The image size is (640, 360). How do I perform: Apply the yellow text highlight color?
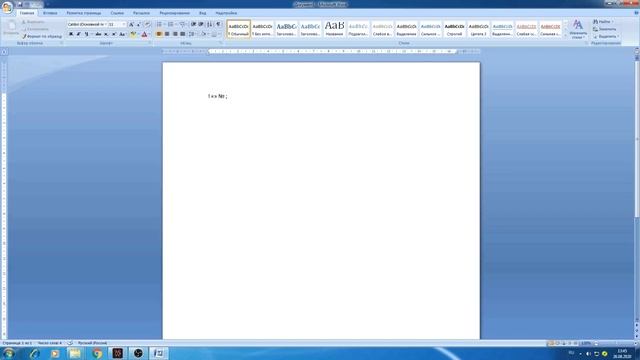click(x=133, y=34)
